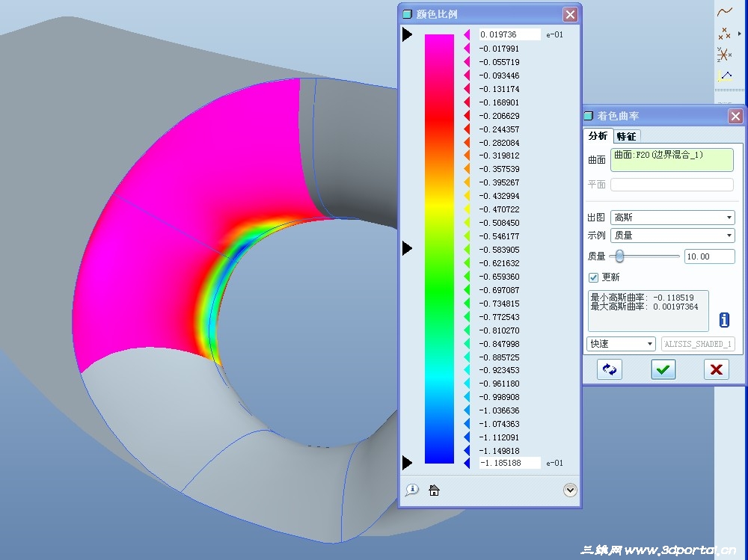
Task: Click the 质量 slider handle
Action: pos(619,256)
